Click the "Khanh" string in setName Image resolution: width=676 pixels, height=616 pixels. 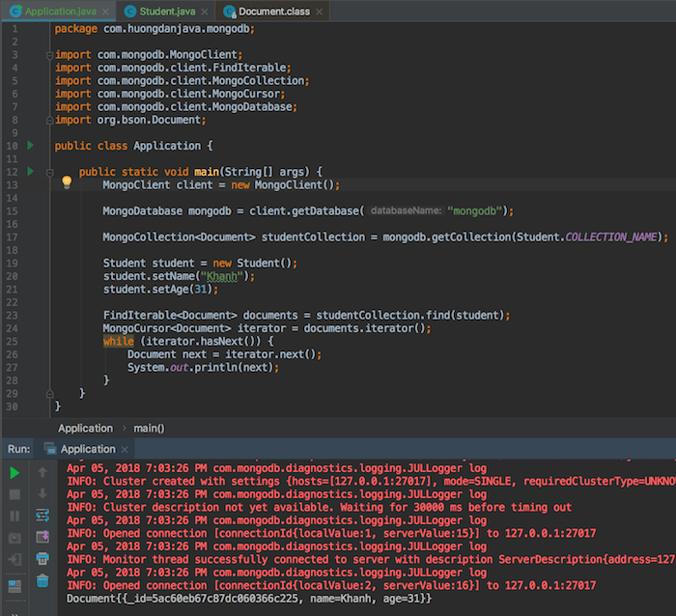pyautogui.click(x=221, y=276)
